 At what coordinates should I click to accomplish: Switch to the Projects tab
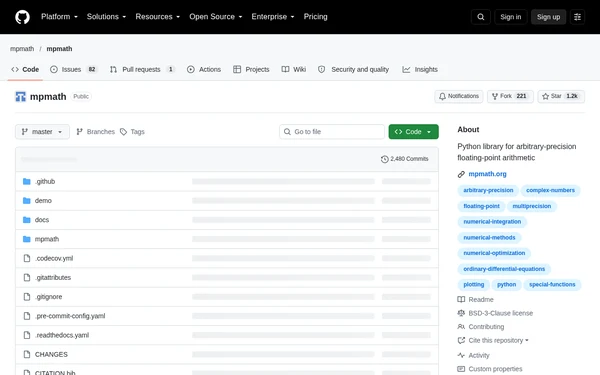(x=251, y=69)
